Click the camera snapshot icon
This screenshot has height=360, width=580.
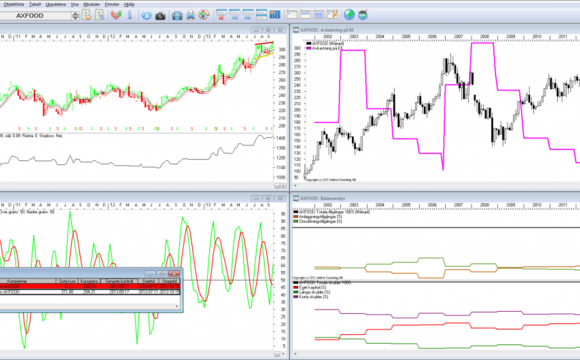click(x=160, y=16)
